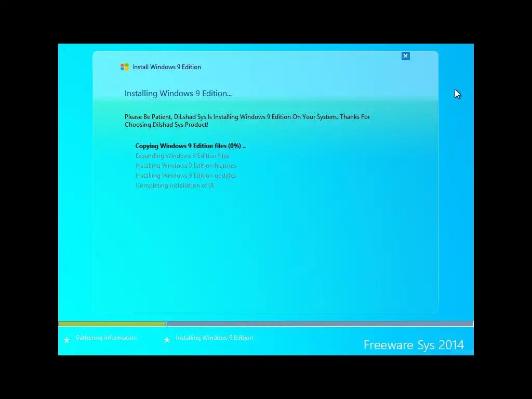Click the 'Please Be Patient' message paragraph
The width and height of the screenshot is (532, 399).
coord(247,121)
